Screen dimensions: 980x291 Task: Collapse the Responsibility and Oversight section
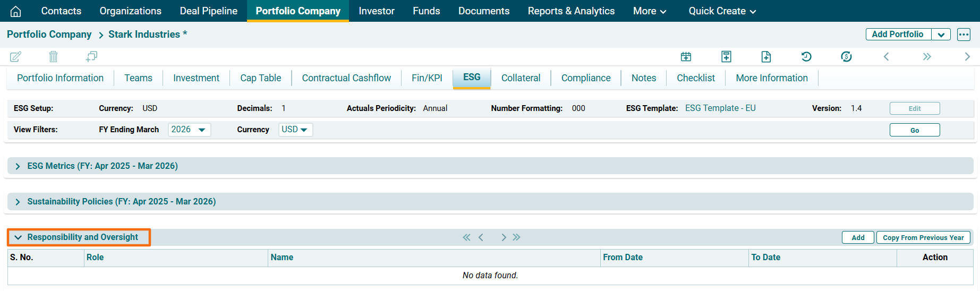[x=18, y=237]
